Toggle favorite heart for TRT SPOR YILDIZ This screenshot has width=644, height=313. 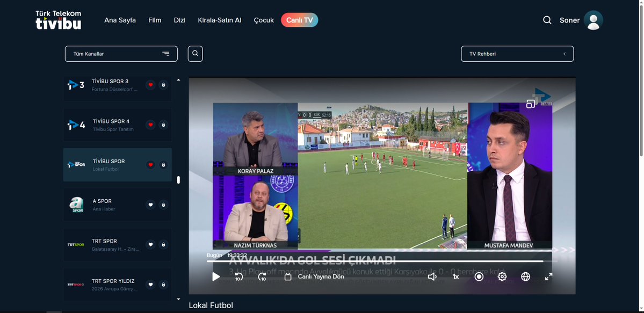[x=150, y=285]
